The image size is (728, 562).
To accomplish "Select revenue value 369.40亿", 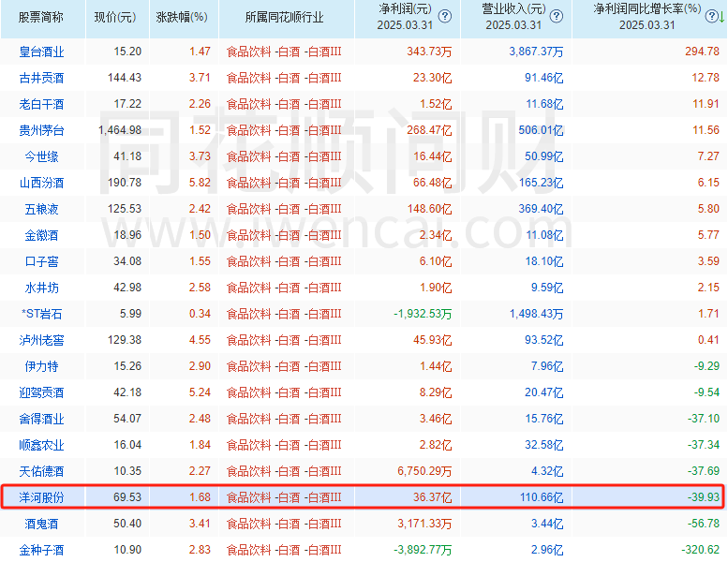I will [x=541, y=209].
